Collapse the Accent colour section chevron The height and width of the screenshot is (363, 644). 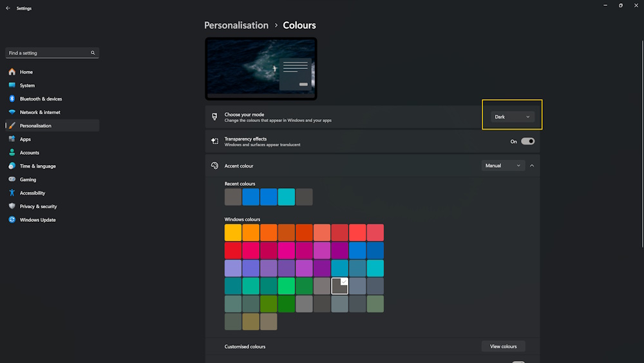click(x=532, y=166)
